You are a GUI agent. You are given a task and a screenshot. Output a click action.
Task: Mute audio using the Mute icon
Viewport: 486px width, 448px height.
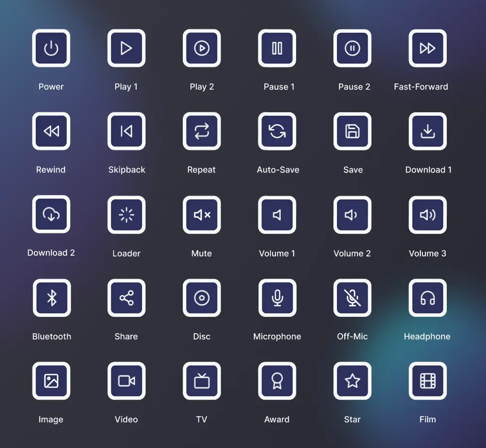(202, 215)
